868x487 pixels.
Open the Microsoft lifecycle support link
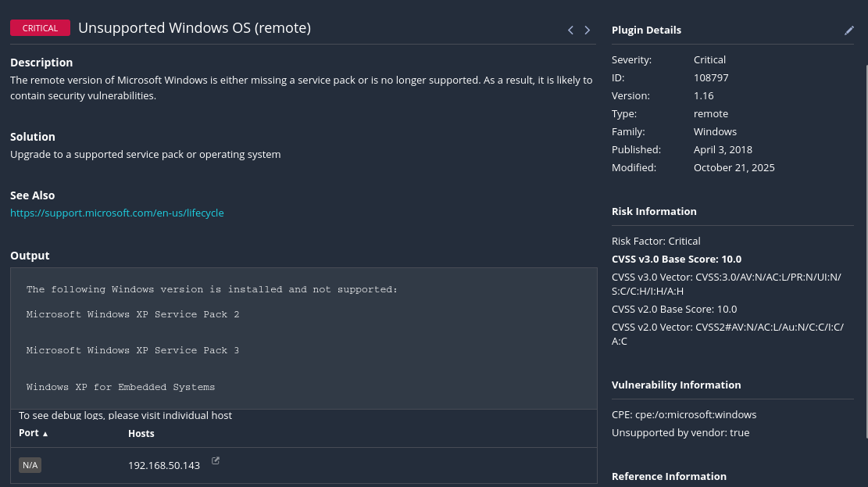point(117,213)
